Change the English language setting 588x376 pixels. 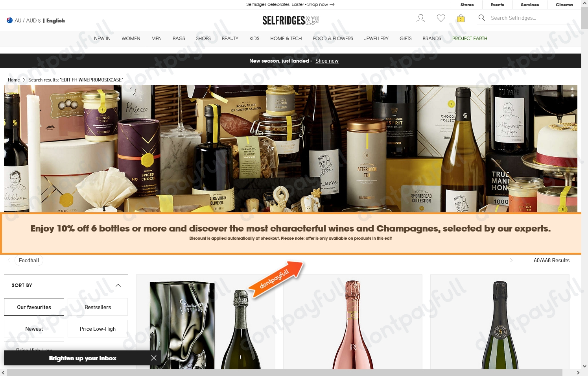55,20
